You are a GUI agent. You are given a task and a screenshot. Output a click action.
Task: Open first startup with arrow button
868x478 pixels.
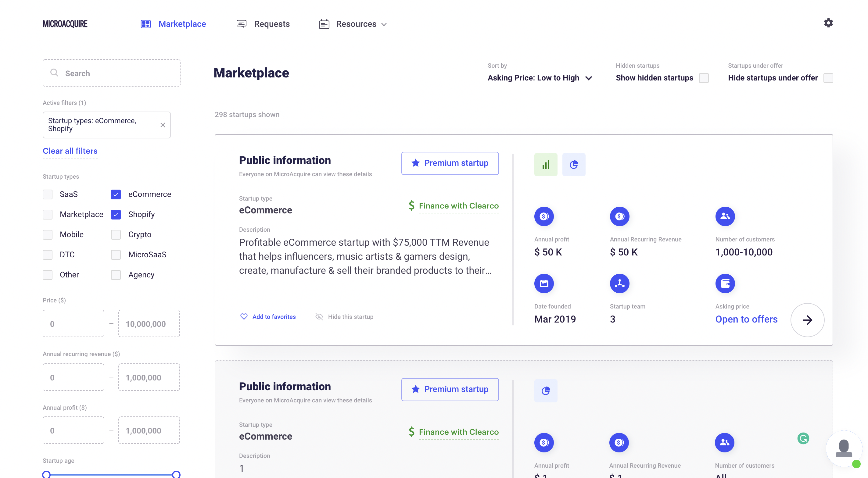[807, 320]
